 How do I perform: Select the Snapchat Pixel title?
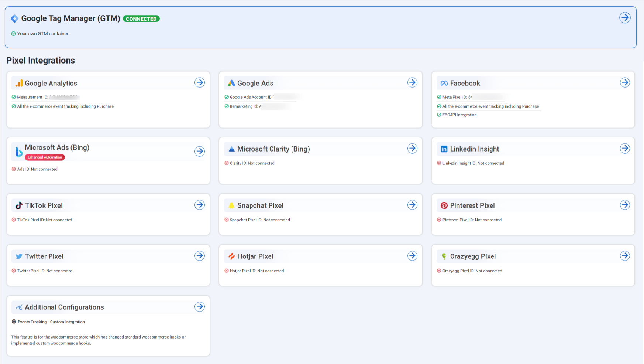[x=260, y=206]
